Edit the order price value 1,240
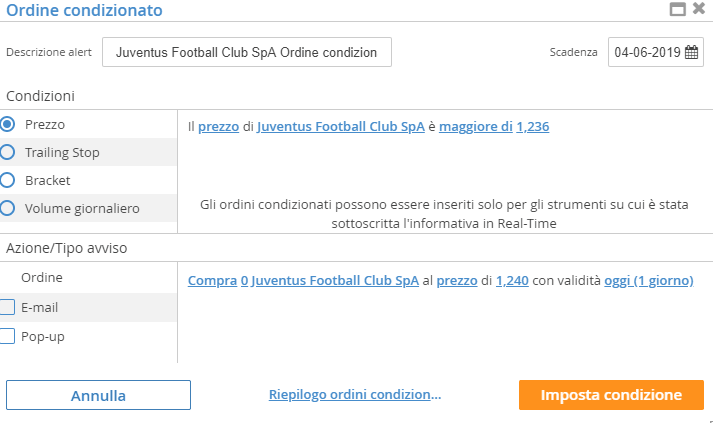This screenshot has height=423, width=713. pyautogui.click(x=512, y=281)
